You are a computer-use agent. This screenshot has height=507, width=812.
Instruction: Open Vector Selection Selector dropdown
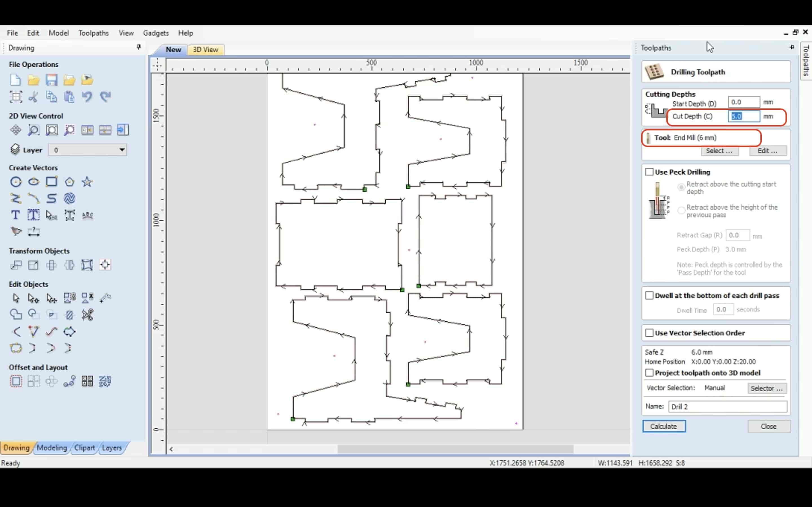(x=766, y=387)
